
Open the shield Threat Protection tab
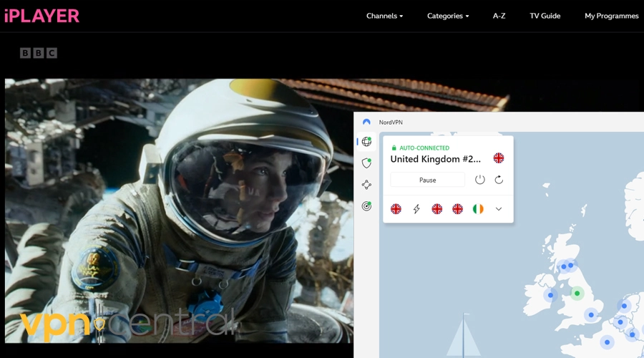366,163
